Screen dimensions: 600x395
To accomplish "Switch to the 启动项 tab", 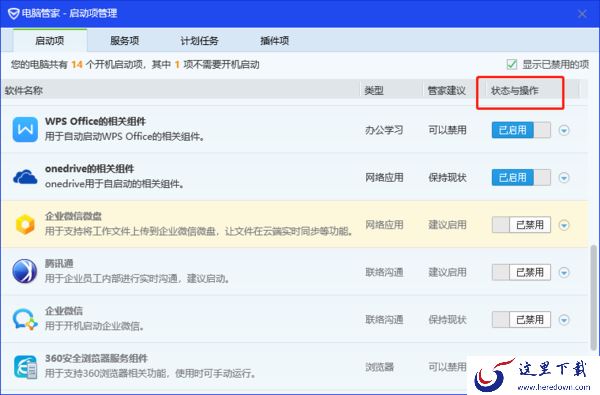I will click(x=50, y=41).
